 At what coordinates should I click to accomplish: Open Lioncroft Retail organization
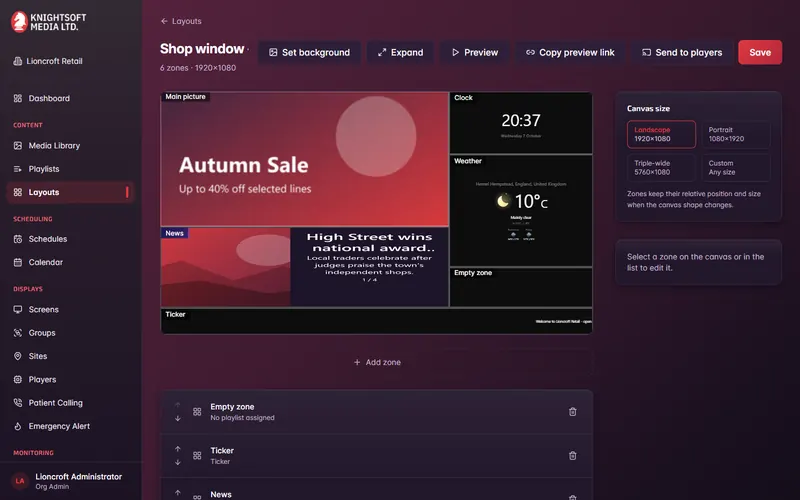coord(48,61)
